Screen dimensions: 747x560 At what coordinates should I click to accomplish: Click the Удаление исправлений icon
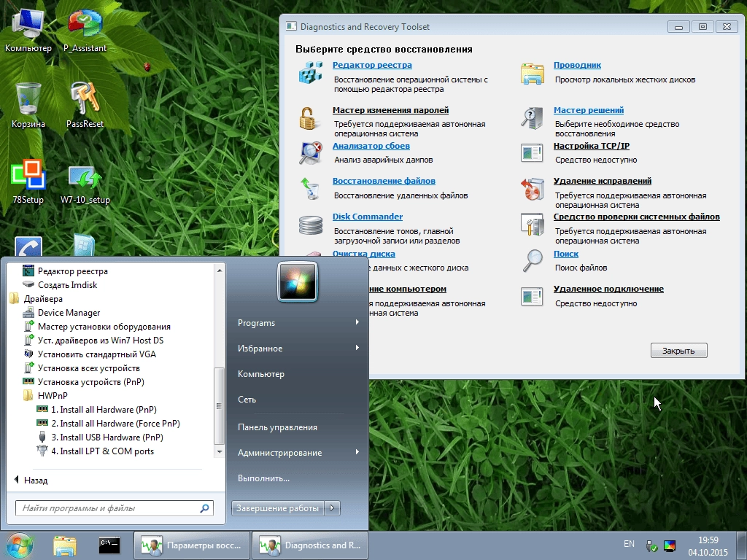tap(532, 189)
